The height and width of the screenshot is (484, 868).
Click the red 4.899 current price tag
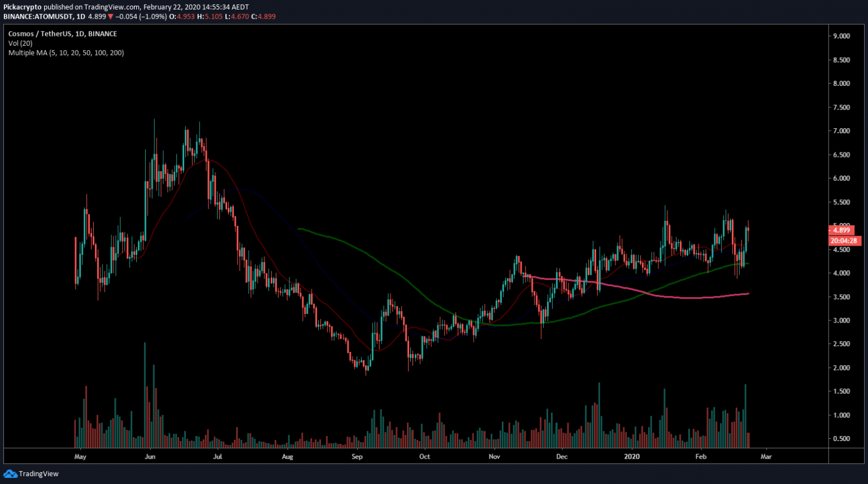pos(841,230)
